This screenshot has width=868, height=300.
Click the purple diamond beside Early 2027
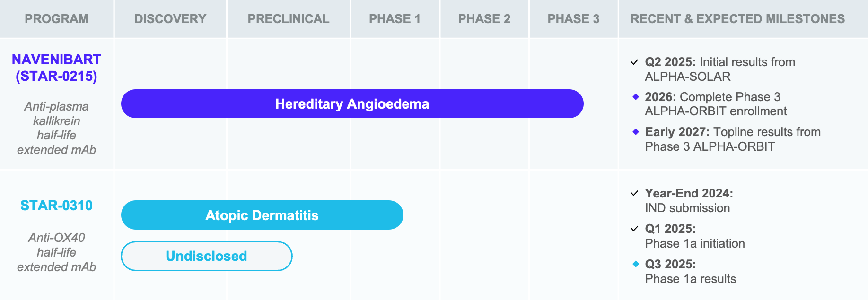click(x=636, y=131)
